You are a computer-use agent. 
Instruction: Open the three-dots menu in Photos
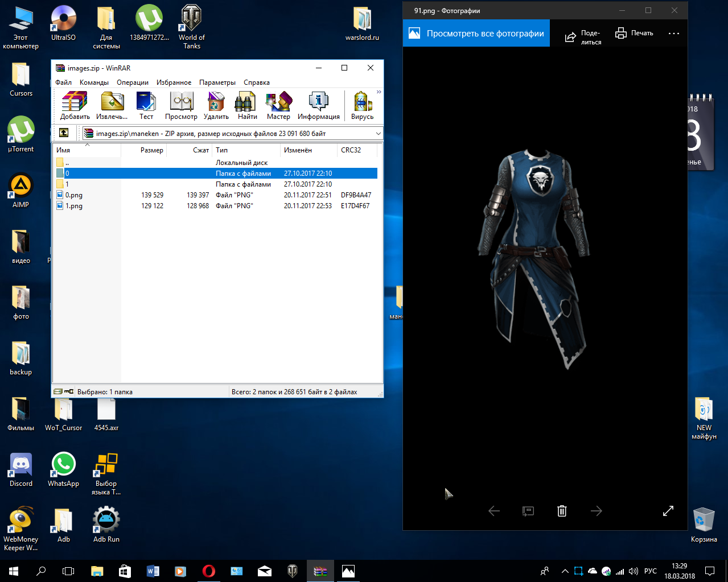point(674,34)
